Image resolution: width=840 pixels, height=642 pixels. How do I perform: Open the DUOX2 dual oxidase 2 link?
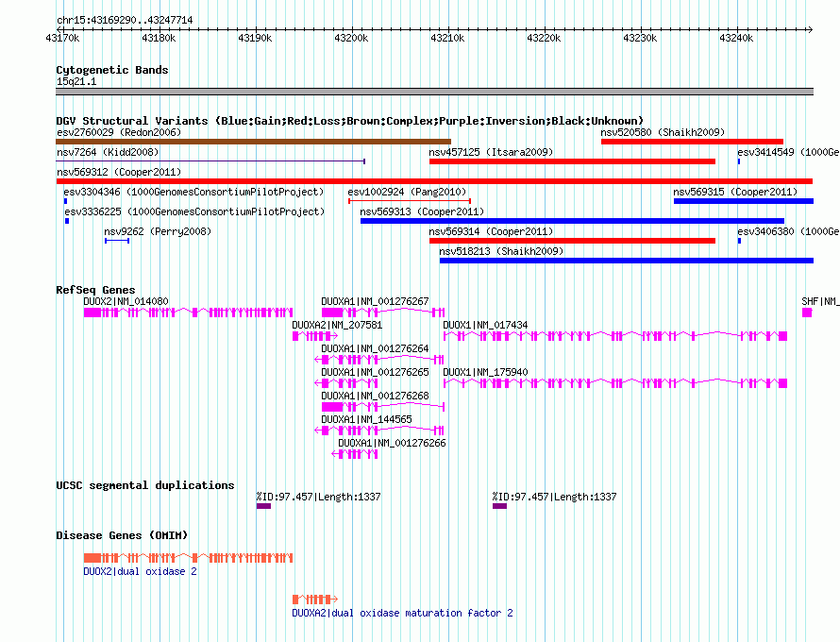[140, 571]
